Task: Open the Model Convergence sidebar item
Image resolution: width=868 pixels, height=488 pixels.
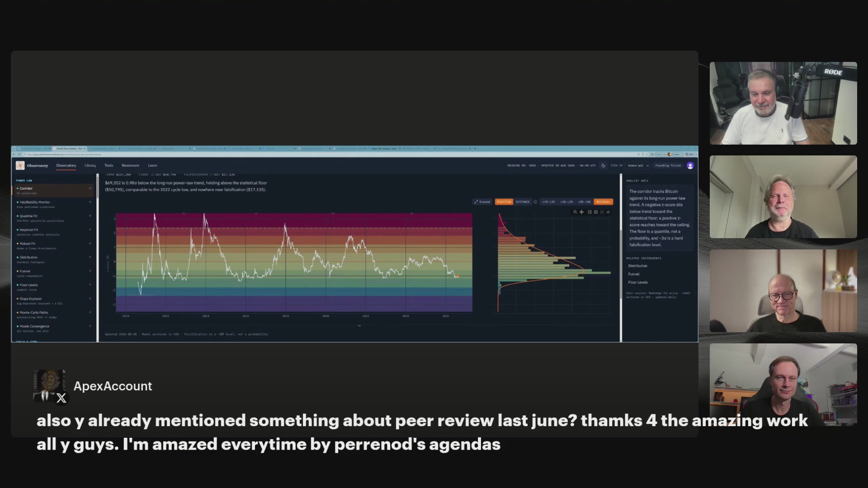Action: tap(53, 328)
